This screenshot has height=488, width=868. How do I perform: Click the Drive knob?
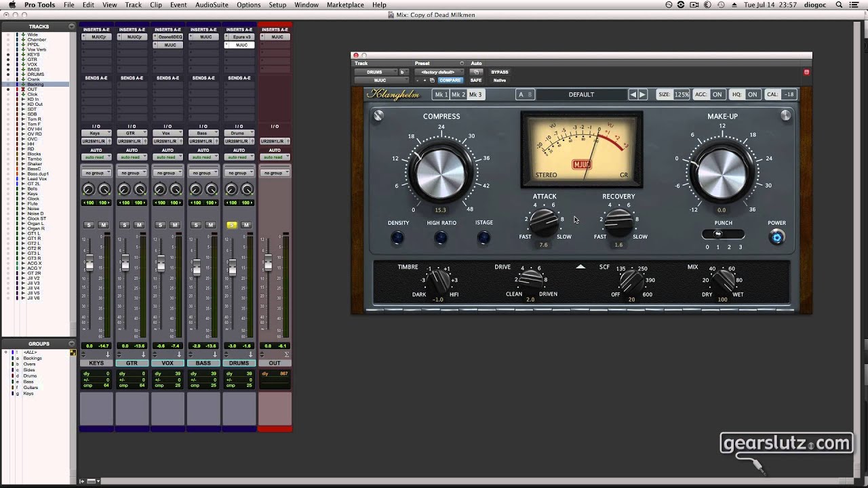[x=530, y=279]
